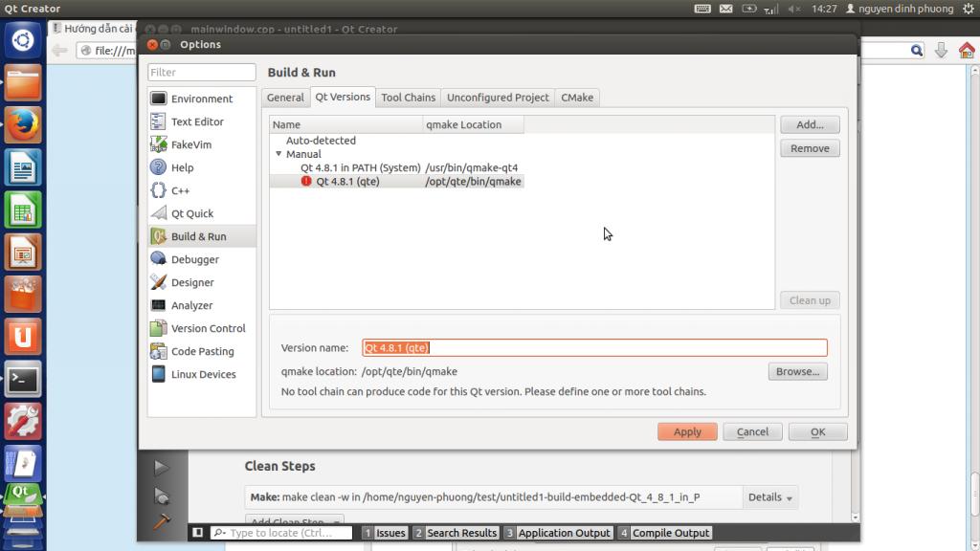Viewport: 980px width, 551px height.
Task: Click the Remove button
Action: coord(810,148)
